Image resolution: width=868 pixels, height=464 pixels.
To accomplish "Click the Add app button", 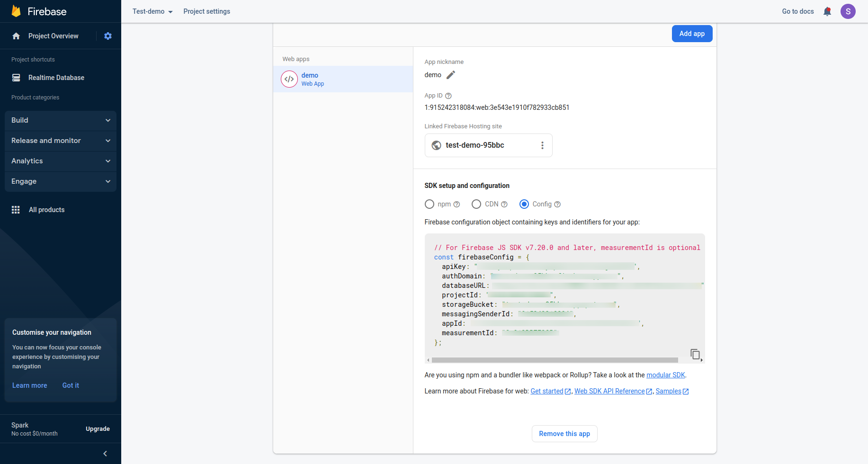I will tap(692, 34).
